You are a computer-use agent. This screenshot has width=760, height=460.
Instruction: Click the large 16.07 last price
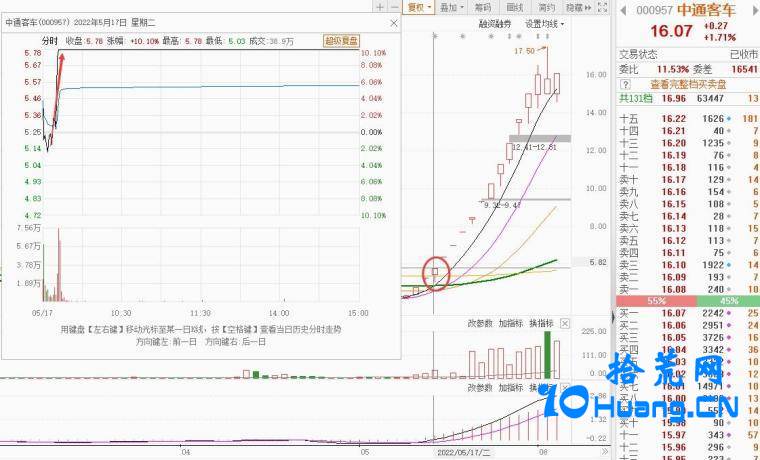tap(671, 31)
